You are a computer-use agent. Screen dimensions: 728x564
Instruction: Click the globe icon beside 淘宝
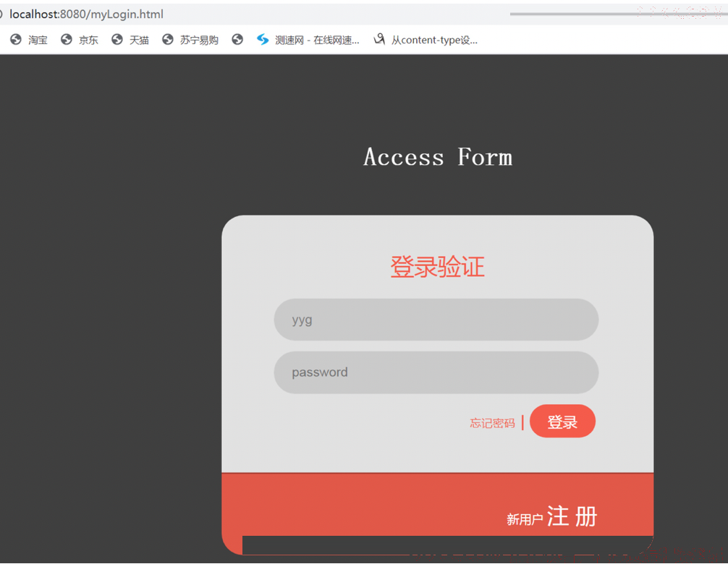[x=16, y=40]
